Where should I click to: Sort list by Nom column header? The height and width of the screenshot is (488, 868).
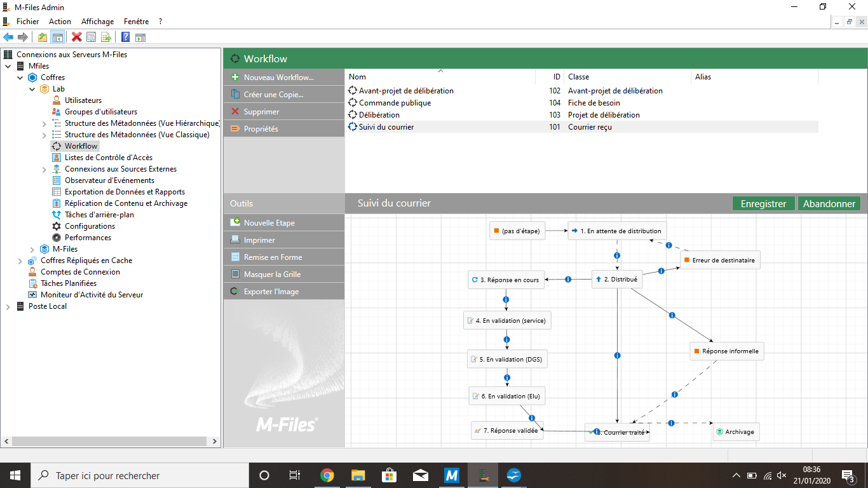pyautogui.click(x=440, y=77)
